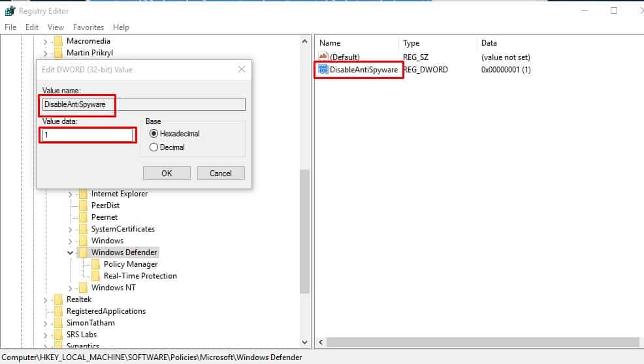644x364 pixels.
Task: Click the (Default) string value icon
Action: click(323, 57)
